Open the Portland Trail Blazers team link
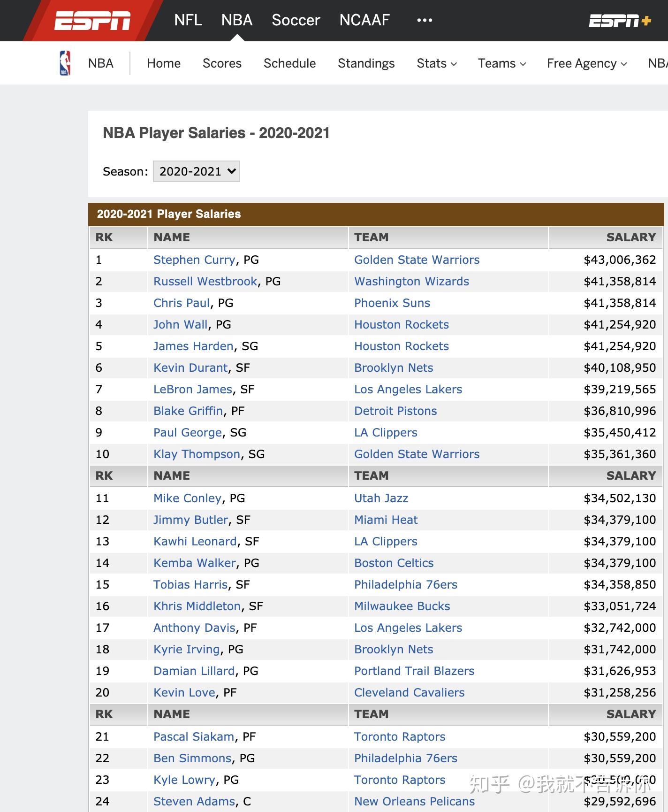The width and height of the screenshot is (668, 812). tap(414, 671)
